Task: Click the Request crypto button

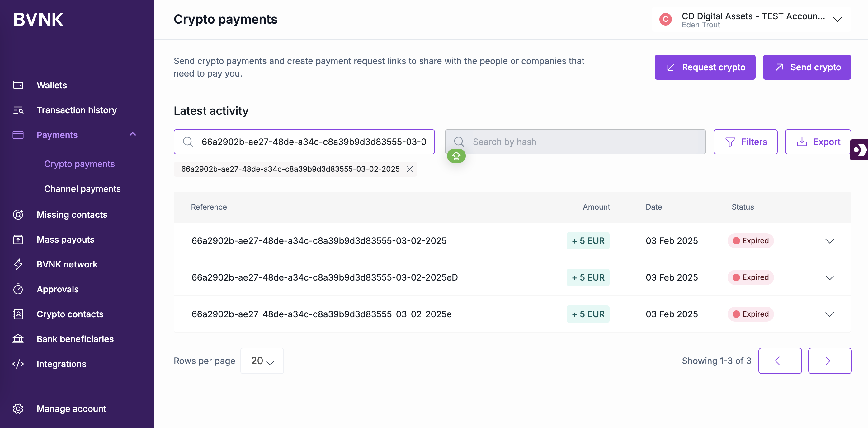Action: [705, 67]
